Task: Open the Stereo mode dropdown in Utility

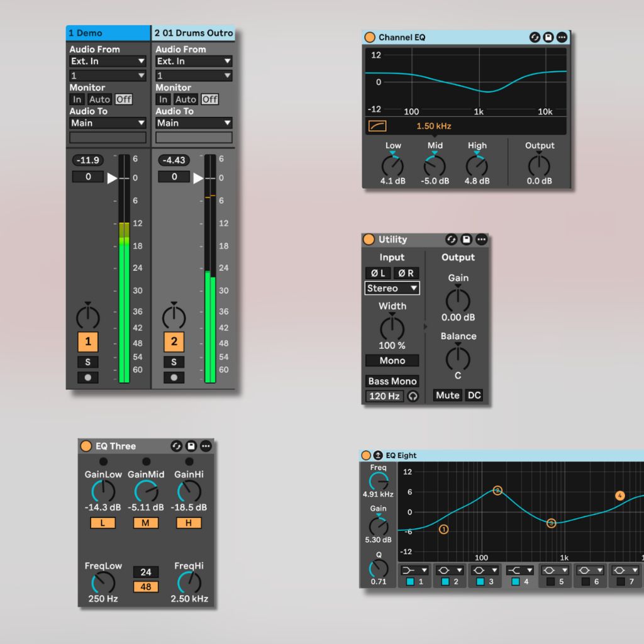Action: (x=392, y=288)
